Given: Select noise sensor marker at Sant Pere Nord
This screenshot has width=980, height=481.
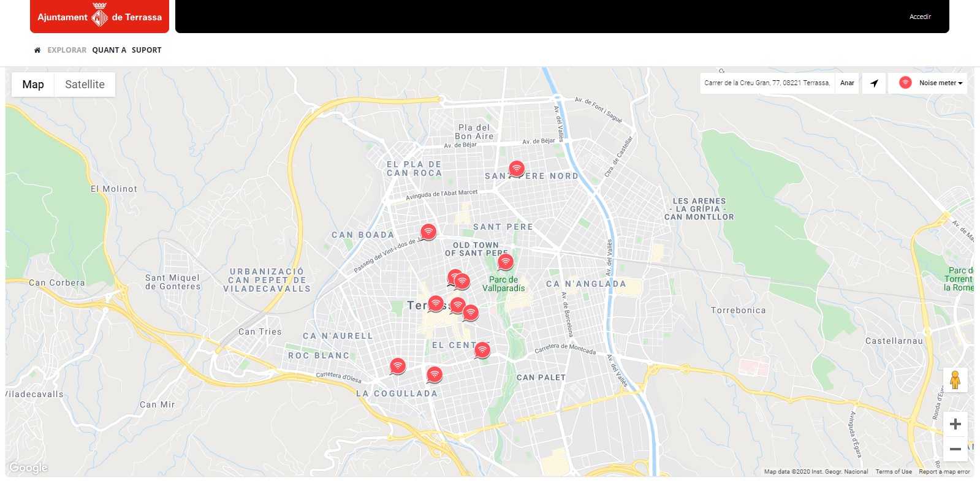Looking at the screenshot, I should point(517,169).
